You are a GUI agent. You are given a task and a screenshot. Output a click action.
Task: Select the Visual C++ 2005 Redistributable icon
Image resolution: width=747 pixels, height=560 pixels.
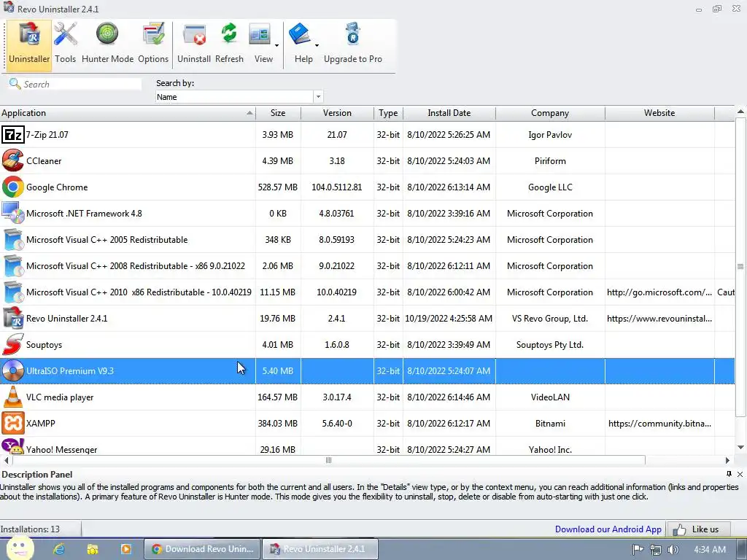click(x=13, y=239)
